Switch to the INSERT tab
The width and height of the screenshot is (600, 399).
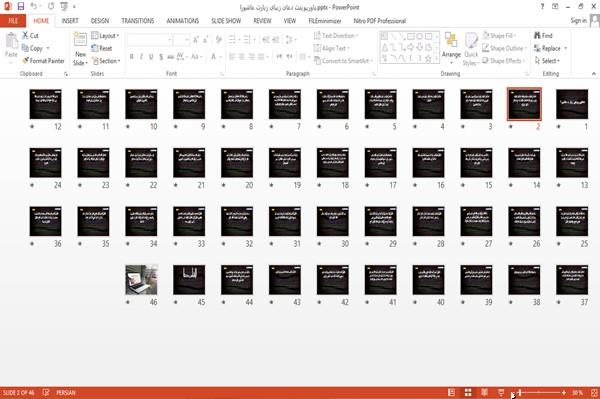(70, 21)
